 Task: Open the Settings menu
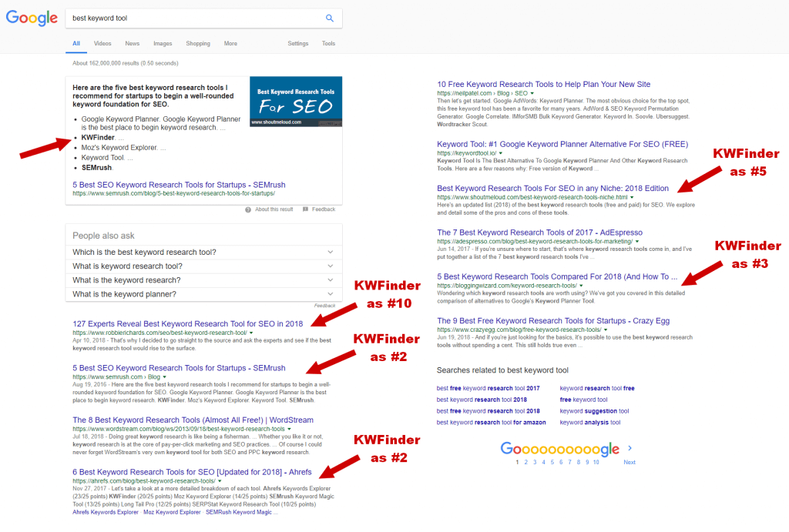tap(297, 44)
